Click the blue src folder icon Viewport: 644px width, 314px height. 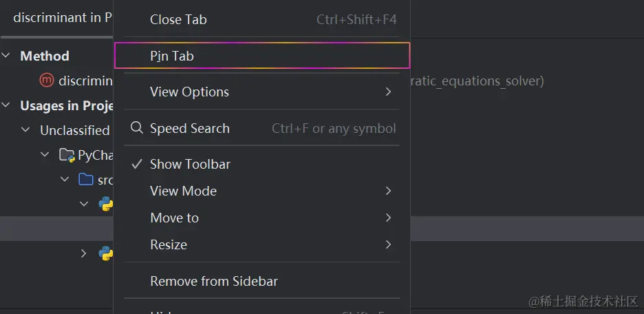coord(85,179)
